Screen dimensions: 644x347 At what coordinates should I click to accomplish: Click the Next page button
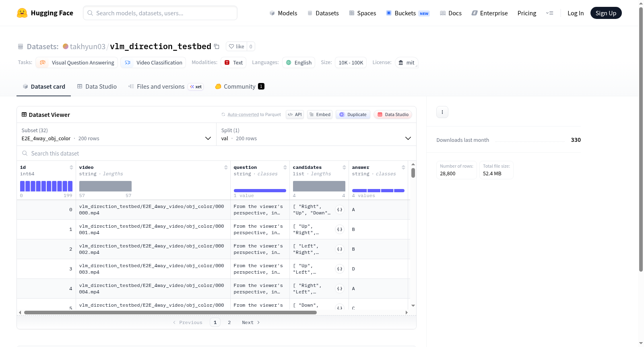(251, 322)
